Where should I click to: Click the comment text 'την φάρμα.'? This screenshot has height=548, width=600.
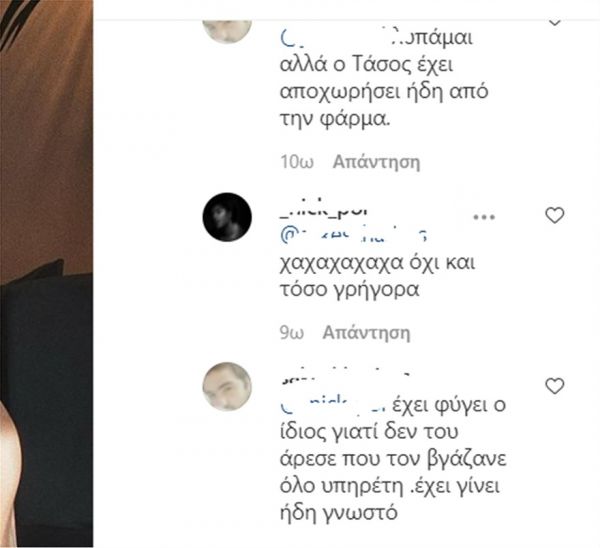[335, 119]
